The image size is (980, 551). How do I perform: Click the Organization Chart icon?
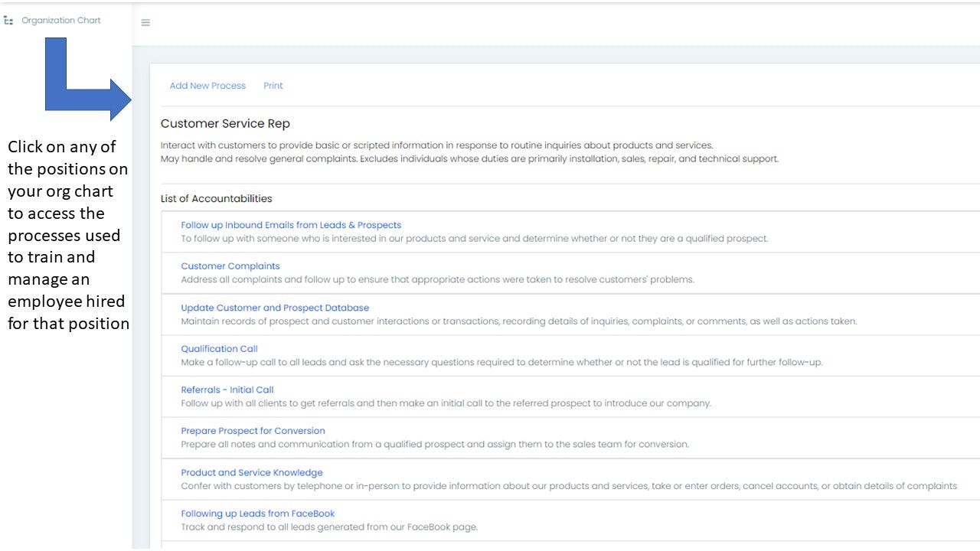(9, 21)
